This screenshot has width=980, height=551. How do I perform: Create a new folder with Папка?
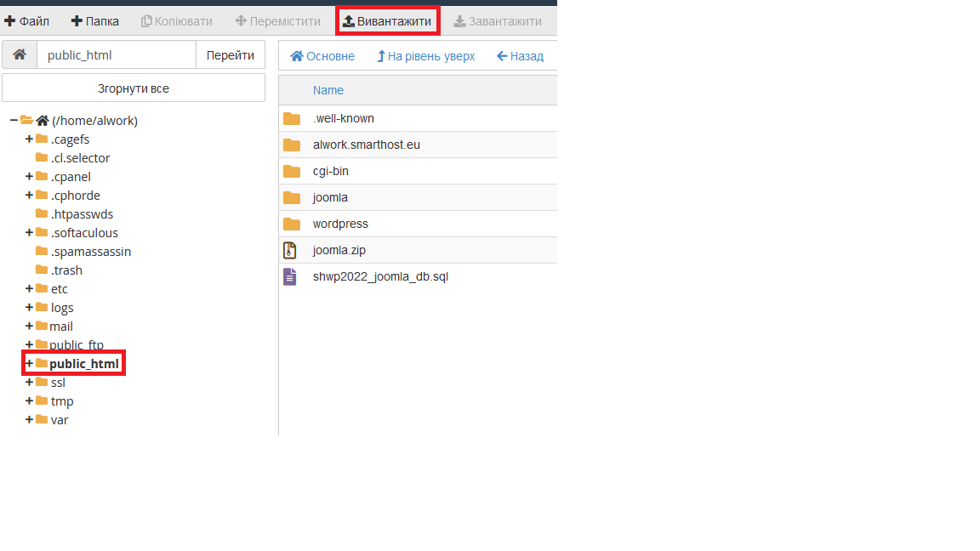pos(94,21)
